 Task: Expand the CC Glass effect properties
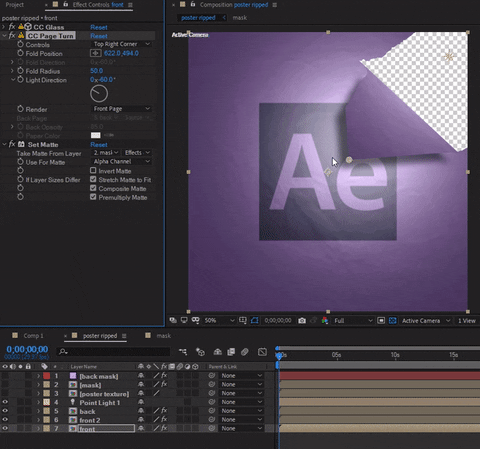click(x=4, y=27)
